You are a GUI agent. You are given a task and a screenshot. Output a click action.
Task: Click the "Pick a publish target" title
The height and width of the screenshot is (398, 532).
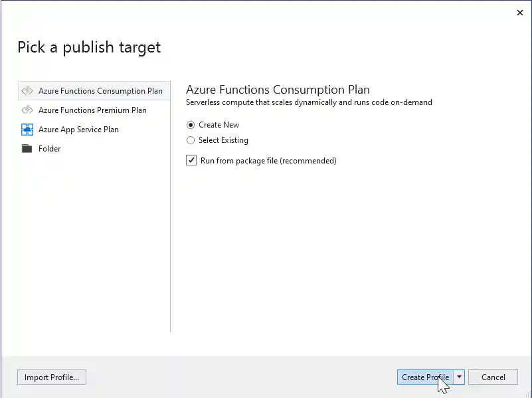tap(89, 47)
